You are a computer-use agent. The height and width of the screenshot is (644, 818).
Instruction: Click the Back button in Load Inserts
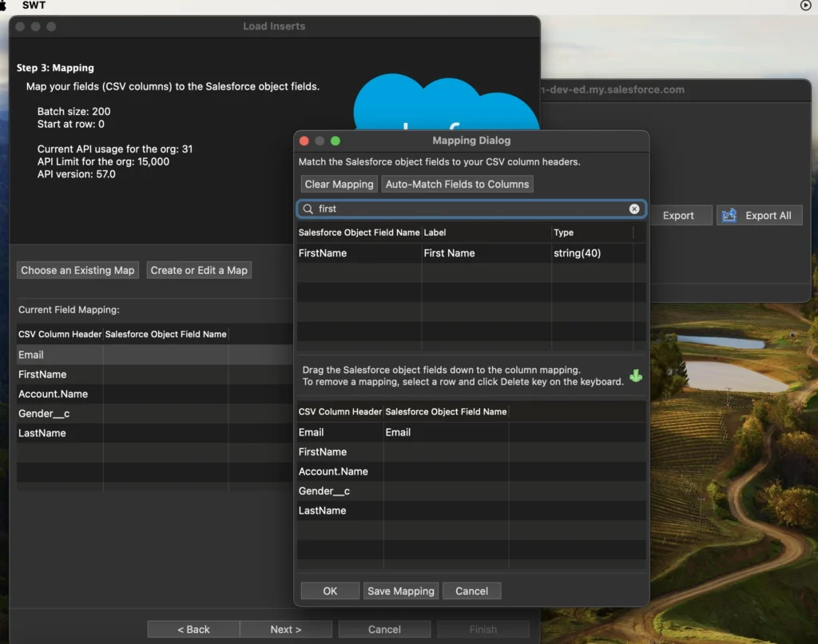pyautogui.click(x=193, y=630)
